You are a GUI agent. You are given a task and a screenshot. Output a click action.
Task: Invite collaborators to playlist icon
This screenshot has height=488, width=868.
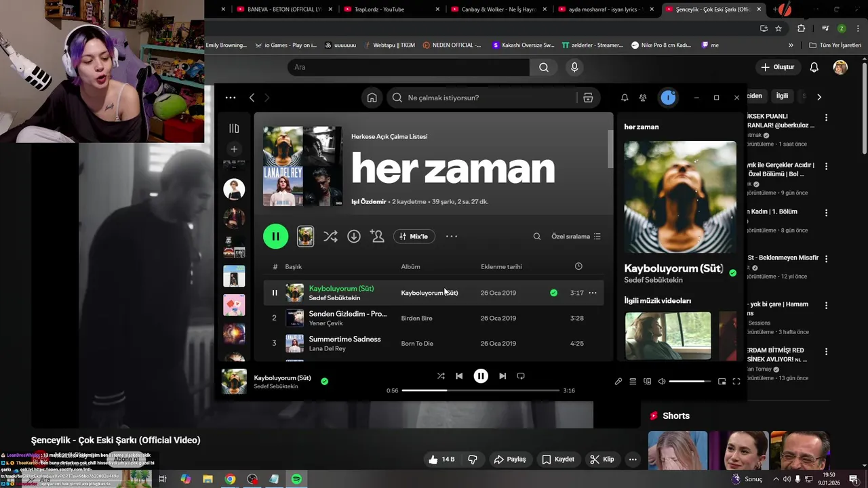pyautogui.click(x=377, y=236)
